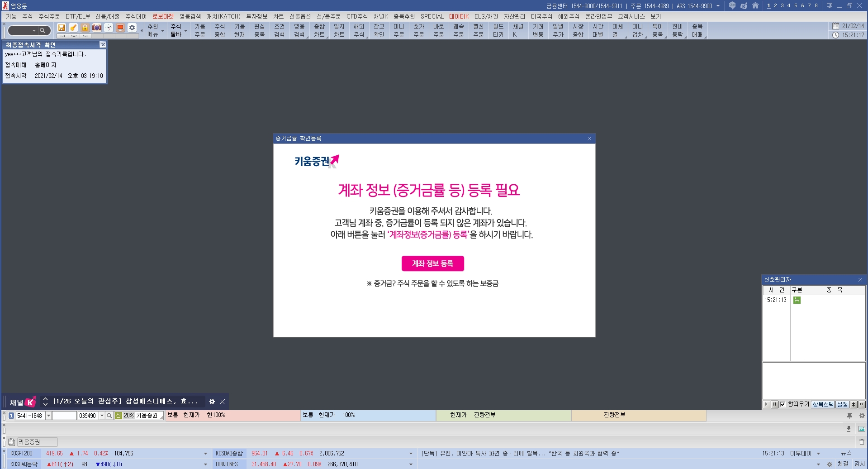Open the 고객서비스 menu
Viewport: 868px width, 469px height.
click(x=631, y=16)
